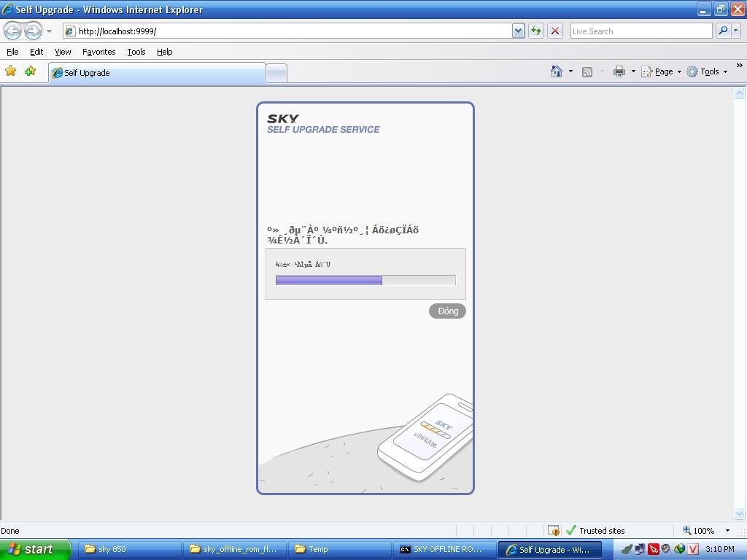This screenshot has width=747, height=560.
Task: Click the Đóng close button
Action: point(447,311)
